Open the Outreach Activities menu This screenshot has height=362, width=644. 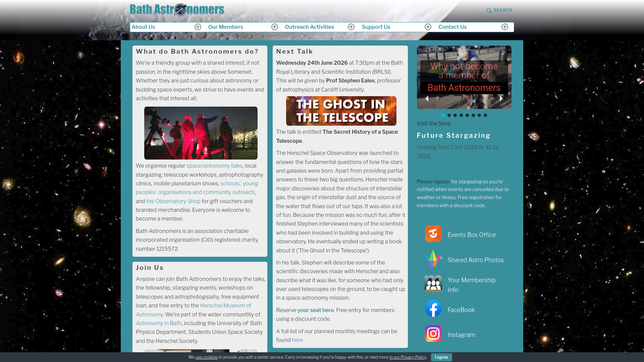coord(310,27)
